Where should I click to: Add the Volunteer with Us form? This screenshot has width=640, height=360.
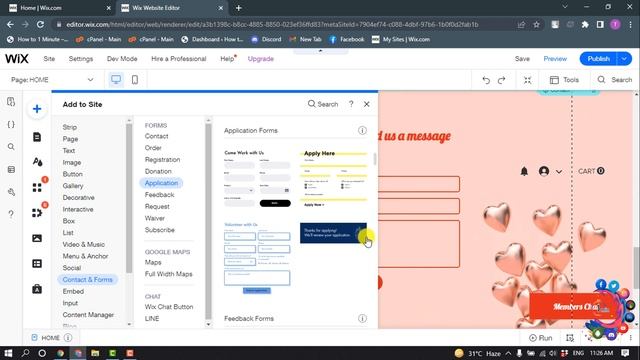pyautogui.click(x=257, y=258)
